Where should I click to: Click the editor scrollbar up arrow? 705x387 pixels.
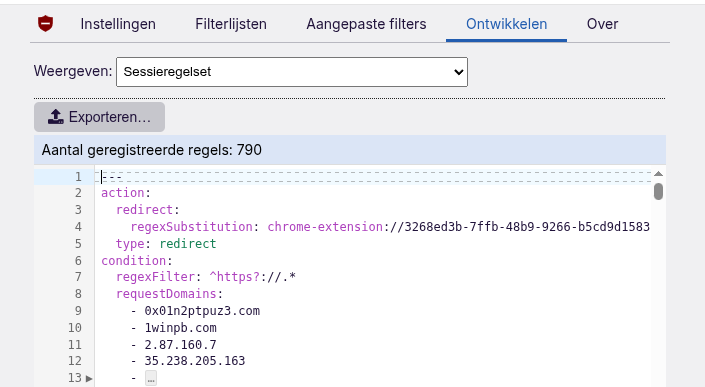(x=658, y=174)
